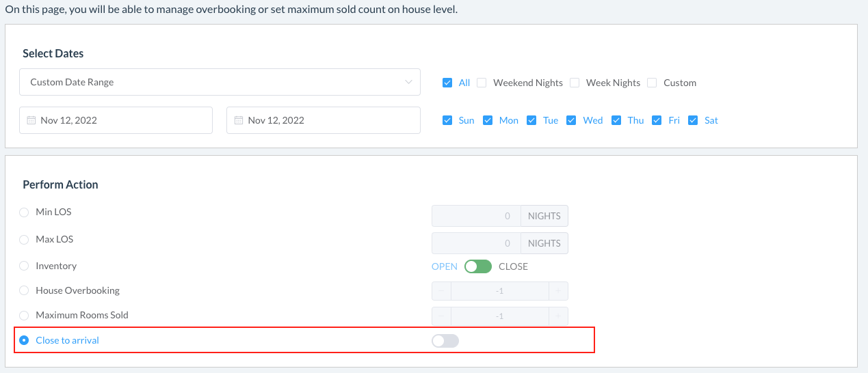Check the Week Nights checkbox
Screen dimensions: 868x373
(x=575, y=83)
